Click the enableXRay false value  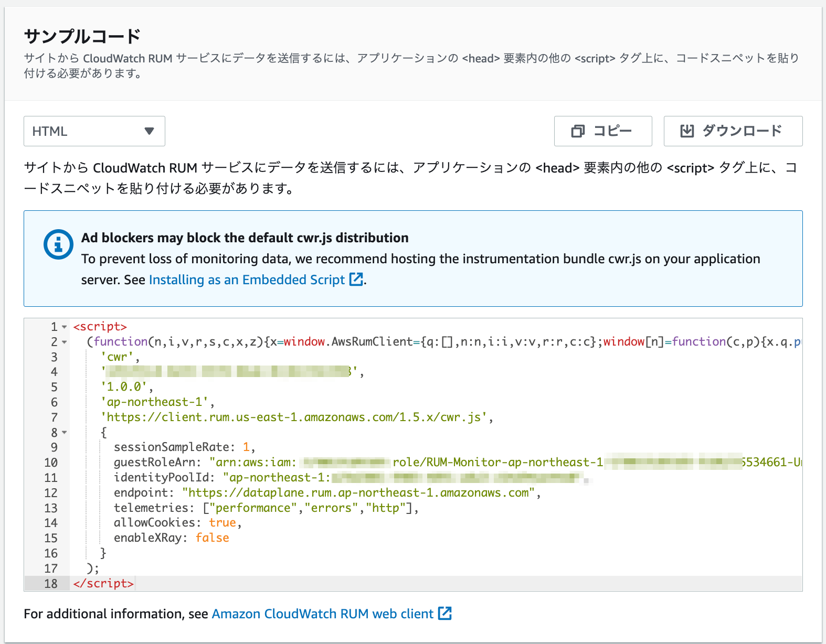coord(212,538)
